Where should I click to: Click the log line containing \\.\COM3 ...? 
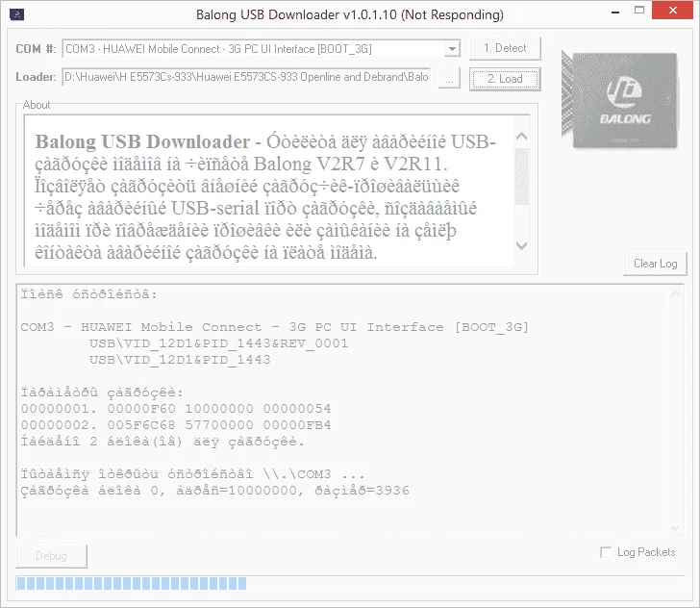(192, 474)
